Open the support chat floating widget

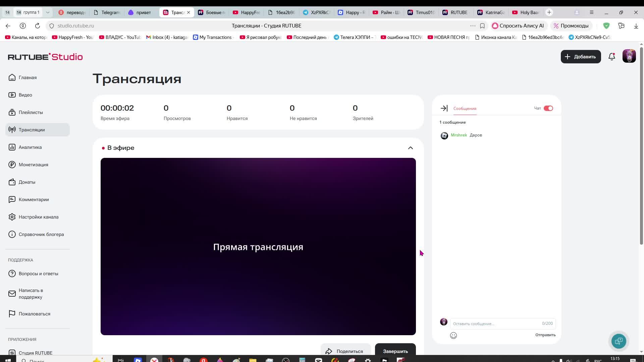(619, 341)
